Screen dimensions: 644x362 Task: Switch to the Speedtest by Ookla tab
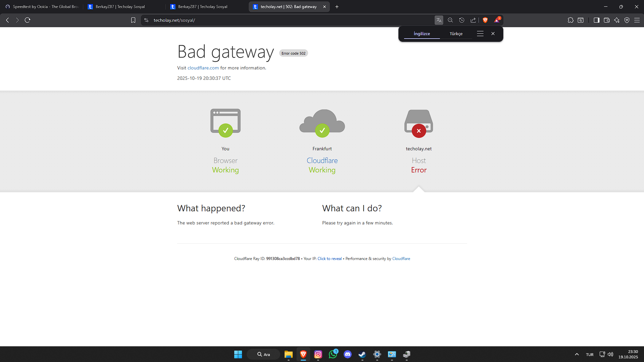42,7
